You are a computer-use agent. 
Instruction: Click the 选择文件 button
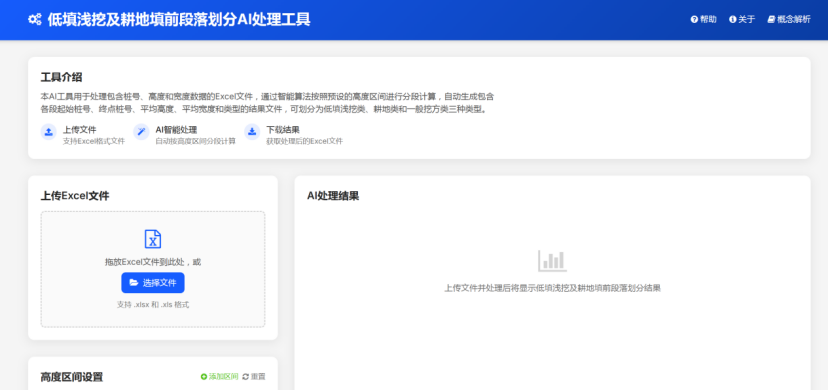pyautogui.click(x=153, y=283)
